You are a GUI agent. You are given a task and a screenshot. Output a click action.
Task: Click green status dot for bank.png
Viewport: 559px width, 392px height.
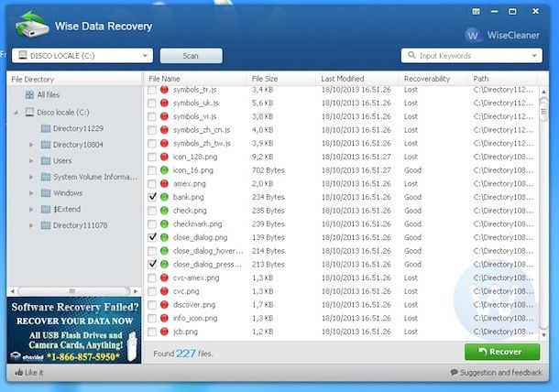[164, 197]
